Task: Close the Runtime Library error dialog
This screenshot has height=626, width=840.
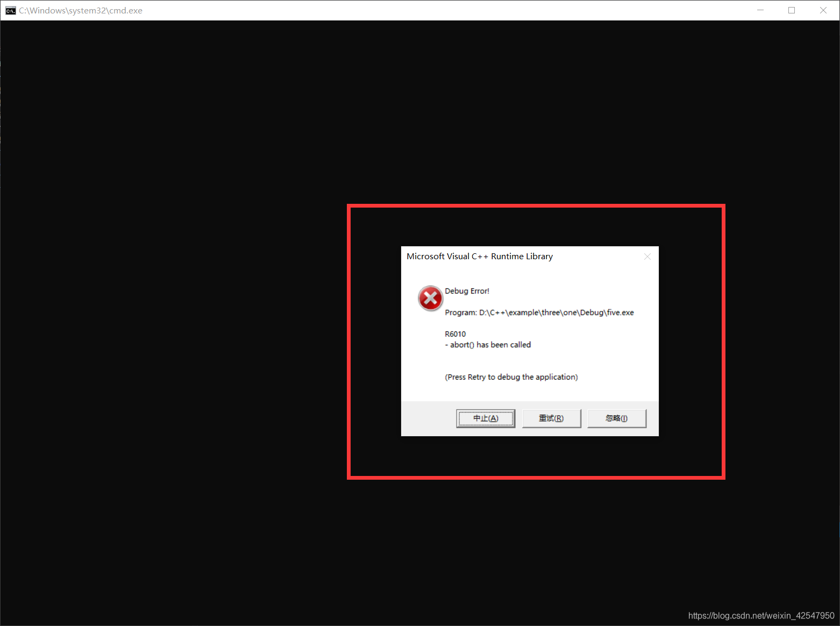Action: pyautogui.click(x=647, y=257)
